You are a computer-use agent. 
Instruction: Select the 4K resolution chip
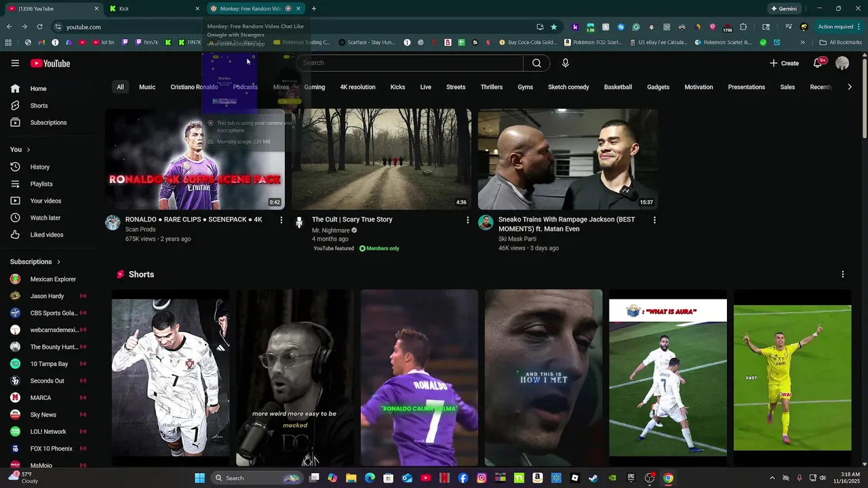point(357,87)
